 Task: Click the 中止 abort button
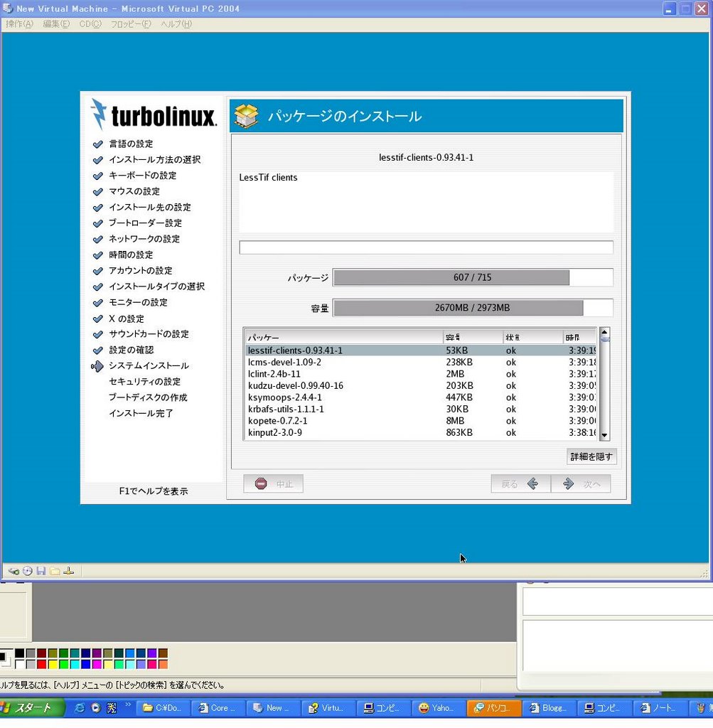pos(274,483)
